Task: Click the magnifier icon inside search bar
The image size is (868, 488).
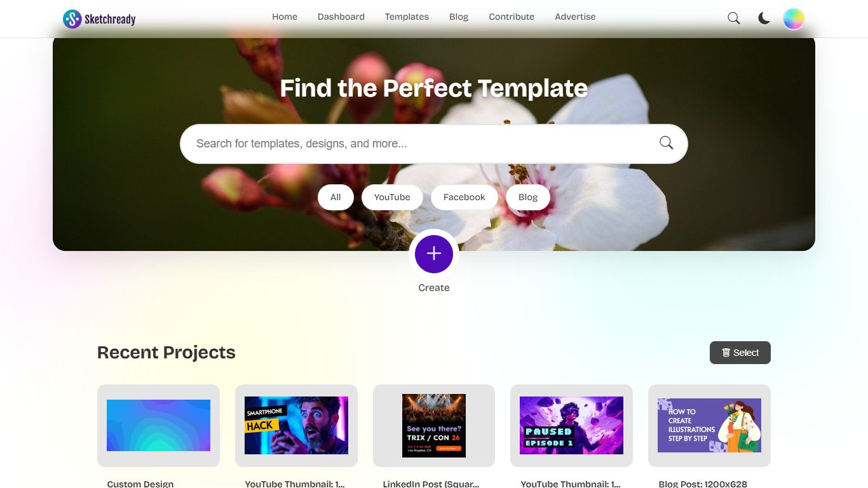Action: pyautogui.click(x=666, y=143)
